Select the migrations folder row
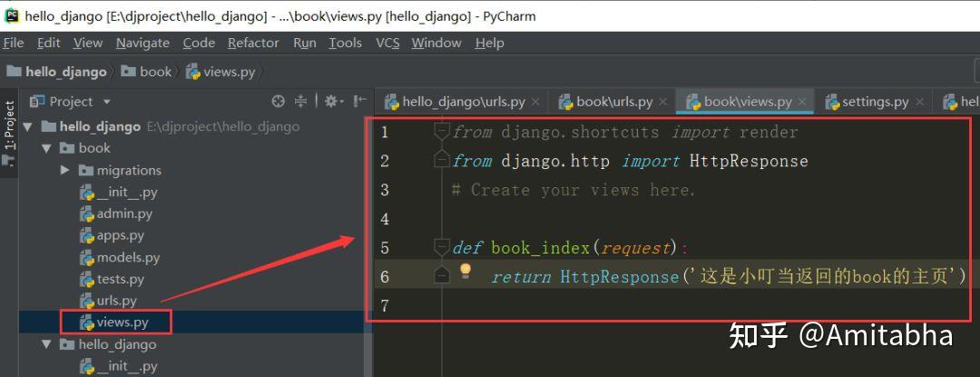Viewport: 980px width, 377px height. (x=120, y=171)
